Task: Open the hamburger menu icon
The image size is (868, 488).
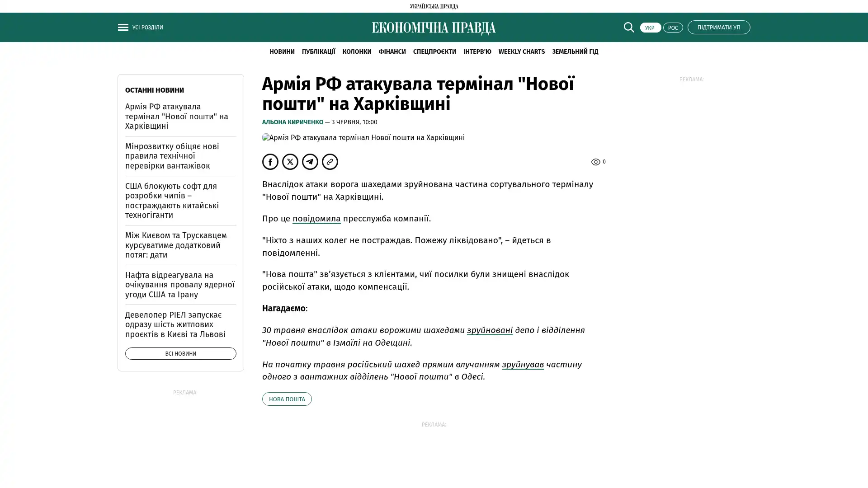Action: point(123,27)
